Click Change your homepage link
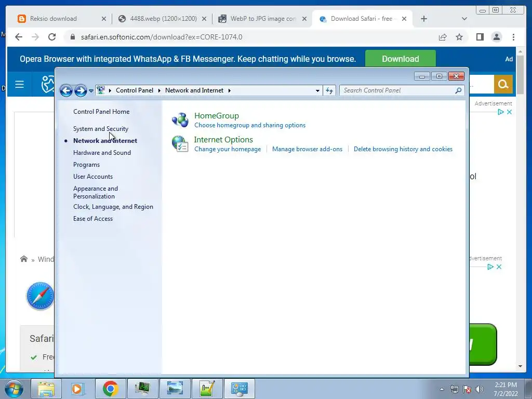Screen dimensions: 532x399 228,149
